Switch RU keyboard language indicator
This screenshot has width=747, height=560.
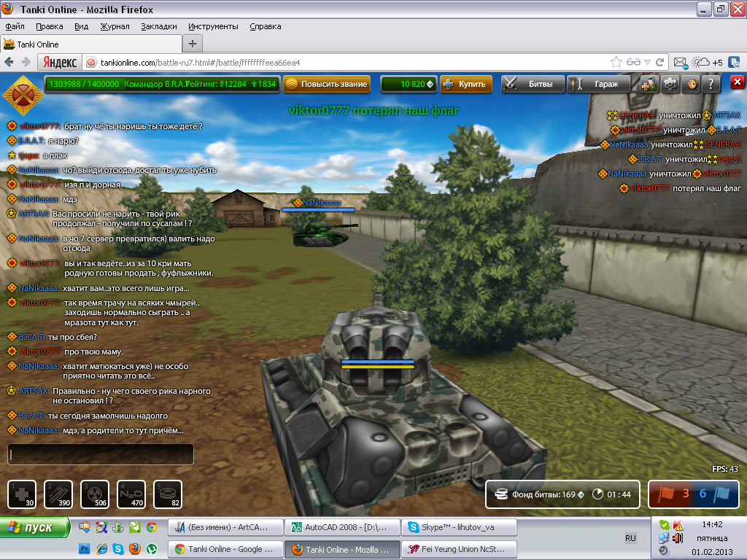[x=630, y=538]
